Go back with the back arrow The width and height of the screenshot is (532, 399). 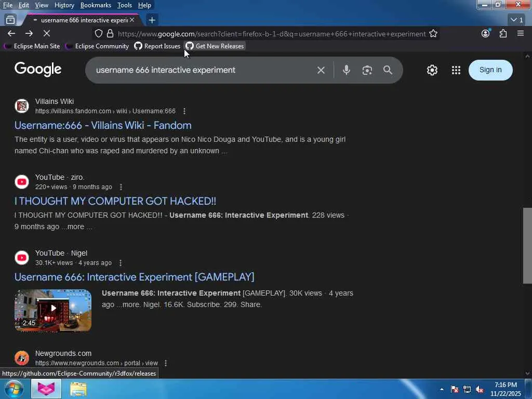coord(11,33)
